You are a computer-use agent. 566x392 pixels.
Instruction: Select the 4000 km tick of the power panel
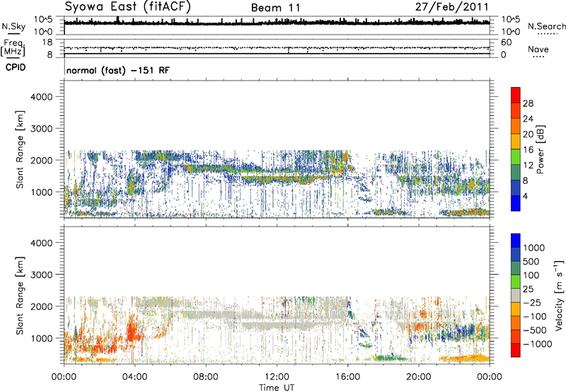(42, 97)
